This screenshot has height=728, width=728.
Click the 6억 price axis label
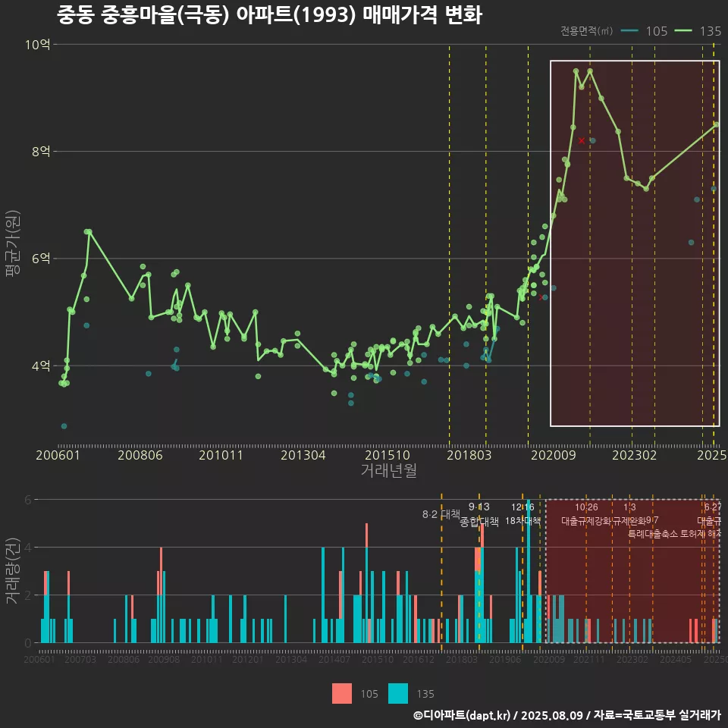pos(41,259)
